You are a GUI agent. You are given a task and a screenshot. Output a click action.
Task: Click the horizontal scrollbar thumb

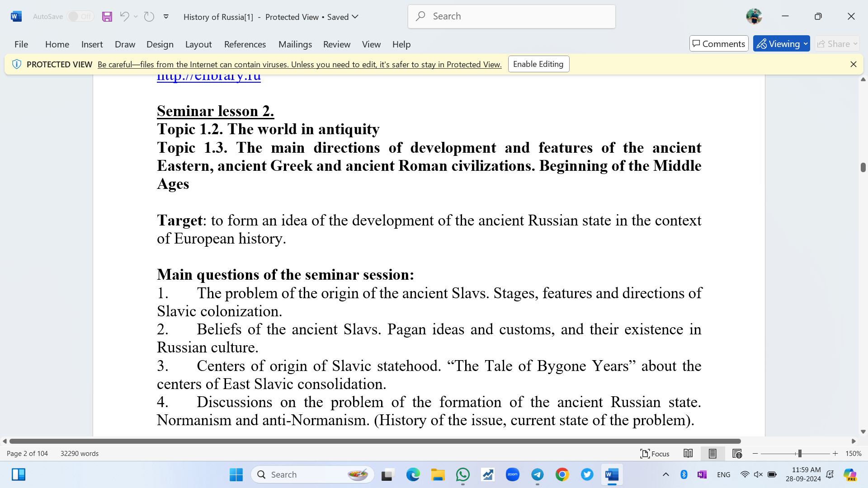[375, 441]
